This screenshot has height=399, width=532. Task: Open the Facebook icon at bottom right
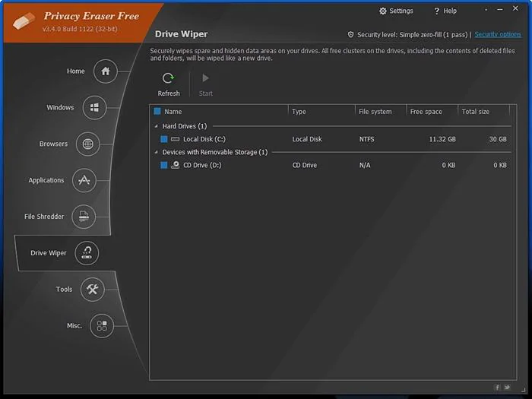click(497, 387)
